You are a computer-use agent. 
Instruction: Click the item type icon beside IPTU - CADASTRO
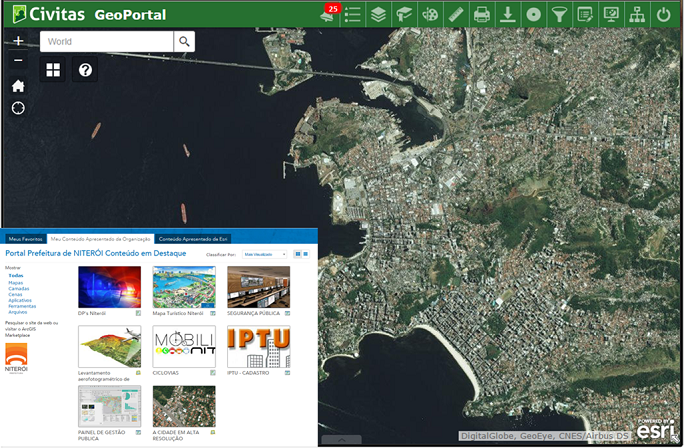[287, 373]
